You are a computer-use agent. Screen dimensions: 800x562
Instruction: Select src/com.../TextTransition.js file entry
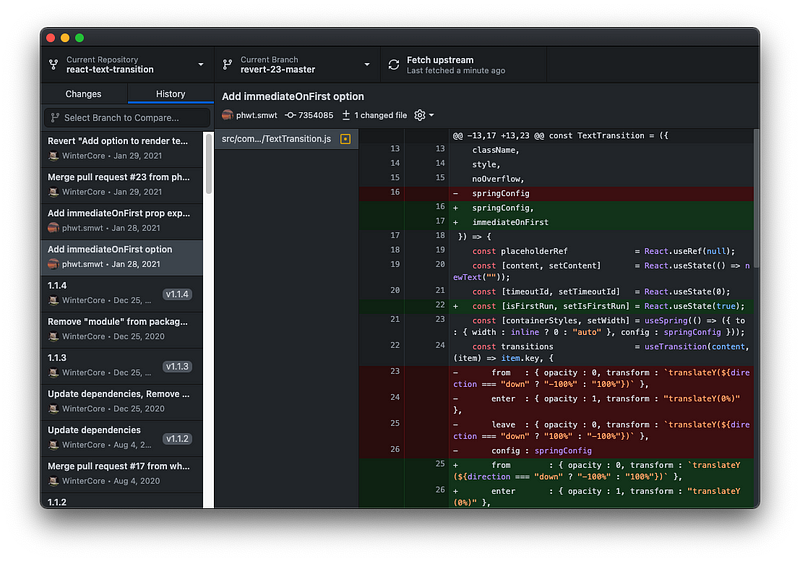click(x=286, y=139)
